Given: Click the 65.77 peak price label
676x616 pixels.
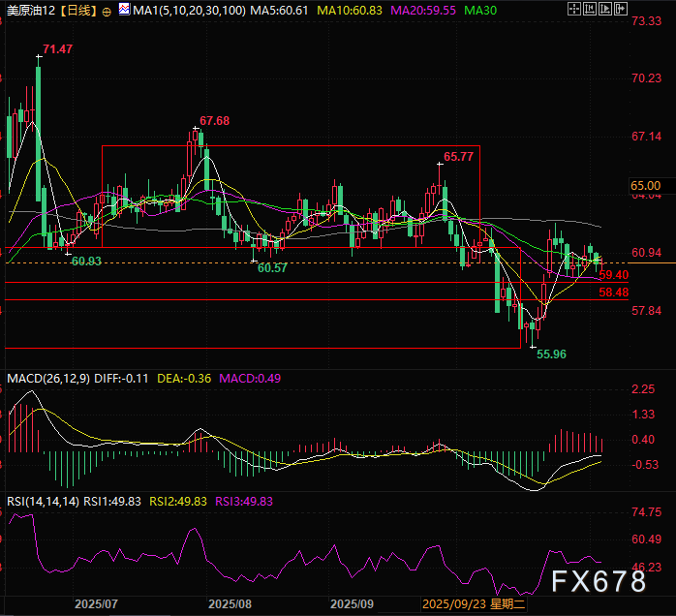Looking at the screenshot, I should point(459,156).
